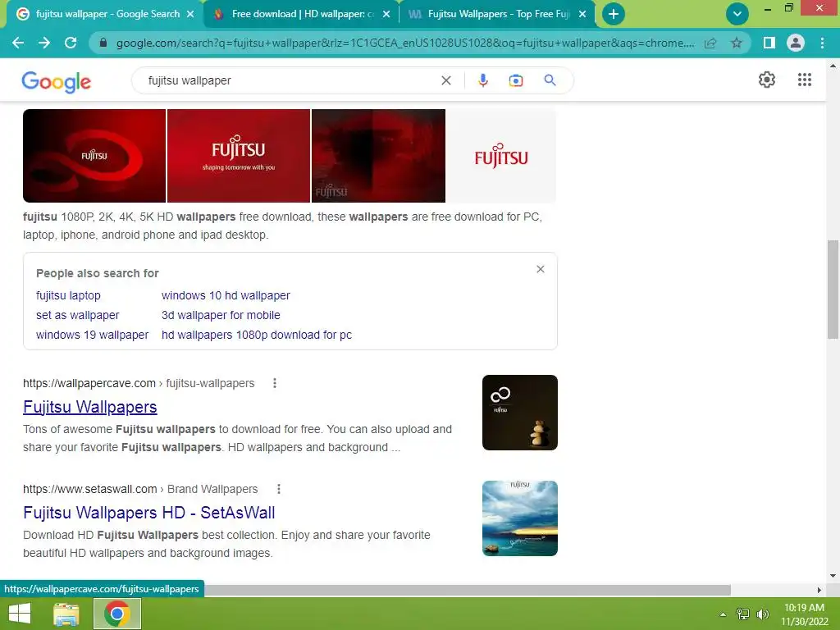Open the Google apps grid
The width and height of the screenshot is (840, 630).
pyautogui.click(x=805, y=80)
